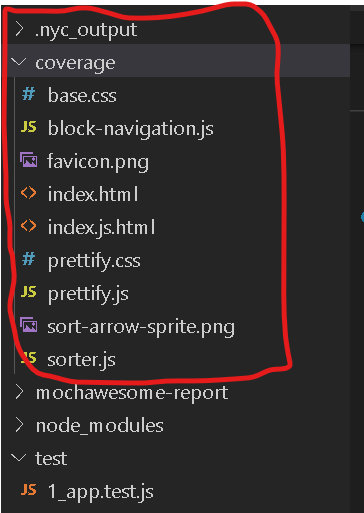Screen dimensions: 364x513
Task: Open index.html in coverage folder
Action: click(x=93, y=194)
